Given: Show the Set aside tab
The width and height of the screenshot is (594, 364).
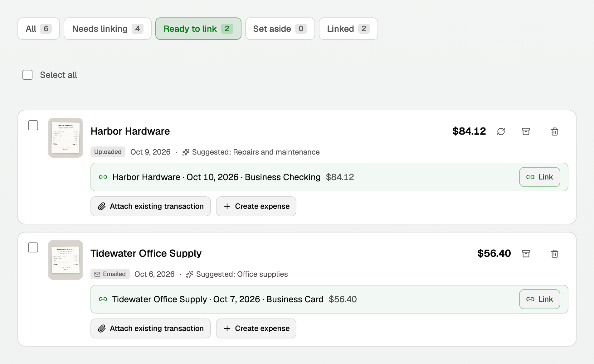Looking at the screenshot, I should click(280, 29).
